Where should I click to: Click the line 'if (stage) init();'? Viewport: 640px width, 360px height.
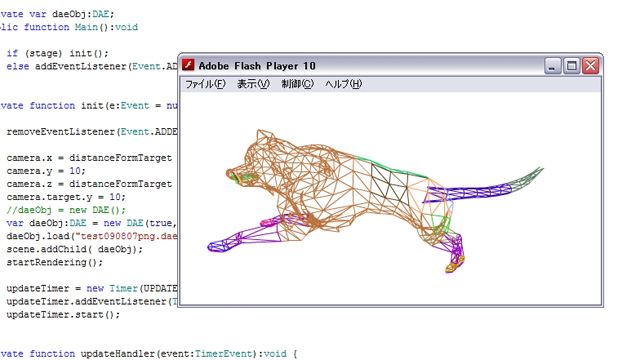click(x=58, y=53)
